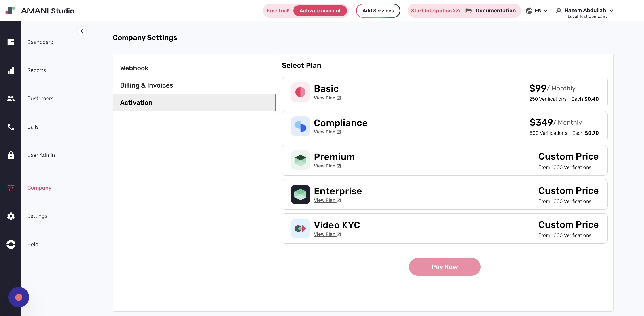Select the Reports bar-chart icon
This screenshot has height=316, width=644.
(x=11, y=70)
